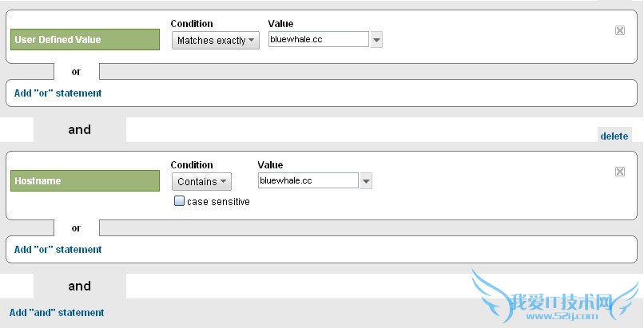Click the User Defined Value text field
The width and height of the screenshot is (644, 328).
point(319,39)
